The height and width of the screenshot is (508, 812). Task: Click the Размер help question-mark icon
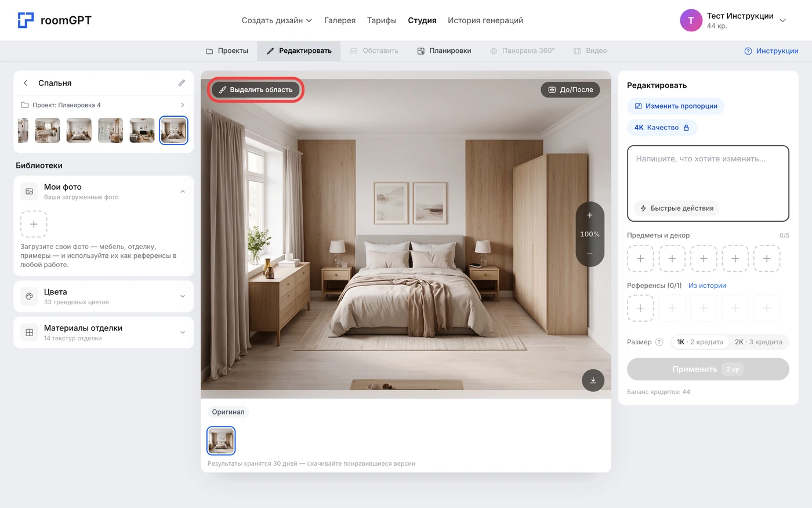659,342
